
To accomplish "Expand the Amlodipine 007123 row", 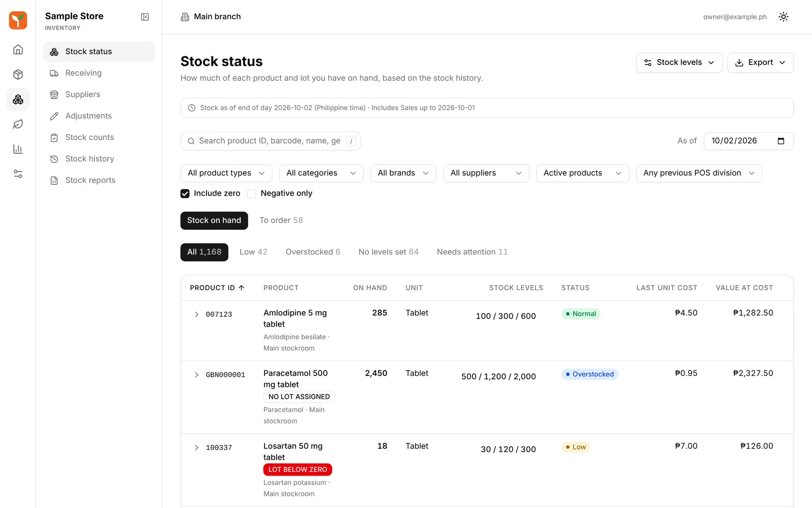I will point(196,314).
